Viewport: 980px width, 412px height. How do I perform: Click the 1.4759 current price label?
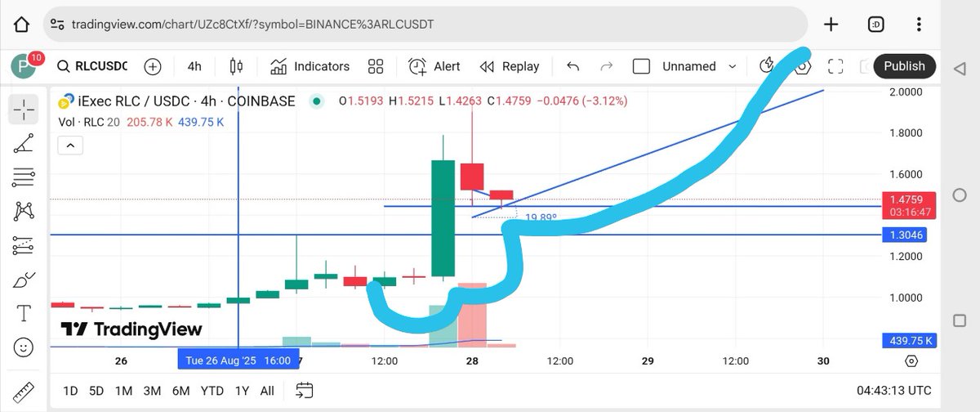(x=907, y=205)
